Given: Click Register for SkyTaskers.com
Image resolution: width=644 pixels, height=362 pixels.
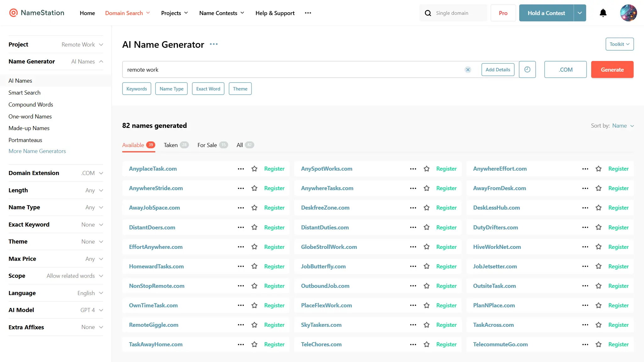Looking at the screenshot, I should click(446, 325).
